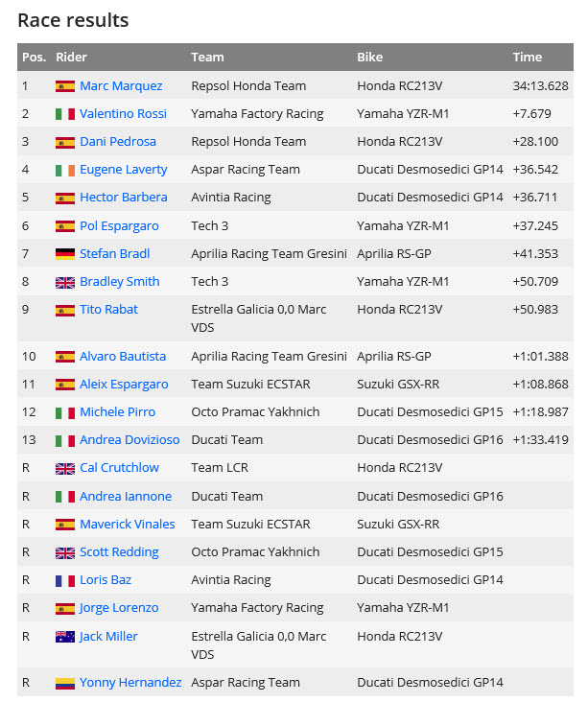Viewport: 588px width, 702px height.
Task: Go to Andrea Dovizioso's rider page
Action: pyautogui.click(x=128, y=440)
